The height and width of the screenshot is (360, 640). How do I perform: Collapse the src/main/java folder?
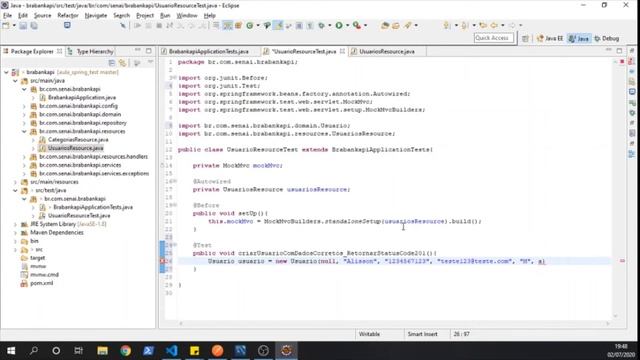click(x=15, y=81)
